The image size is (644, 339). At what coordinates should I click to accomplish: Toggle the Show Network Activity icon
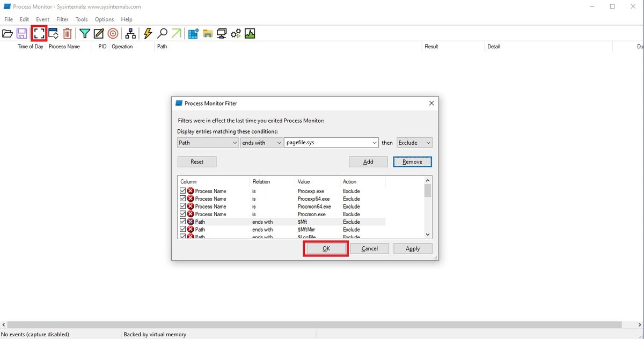click(x=222, y=34)
